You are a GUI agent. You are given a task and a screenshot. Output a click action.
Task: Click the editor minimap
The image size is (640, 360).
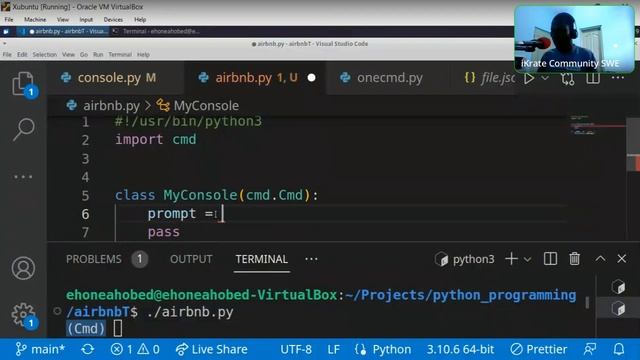[x=597, y=125]
